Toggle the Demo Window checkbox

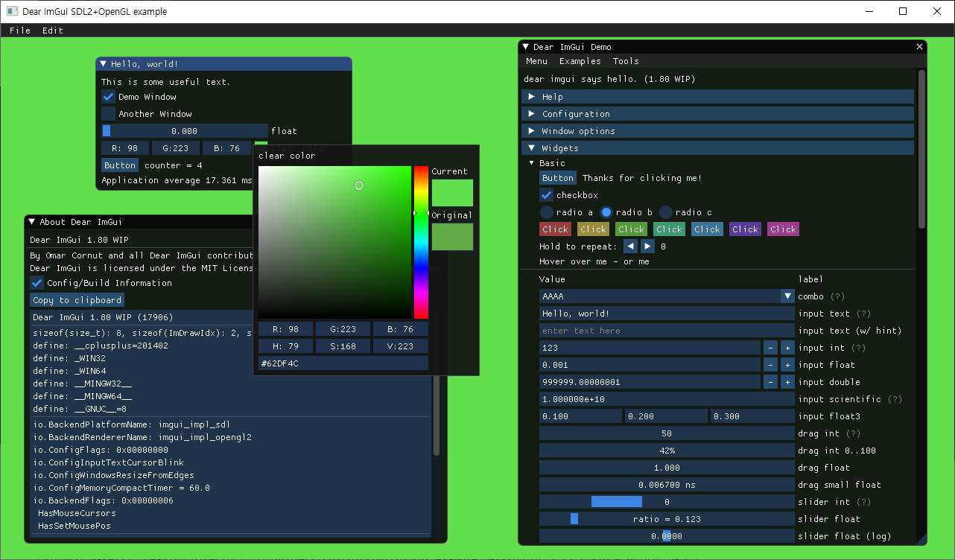109,97
